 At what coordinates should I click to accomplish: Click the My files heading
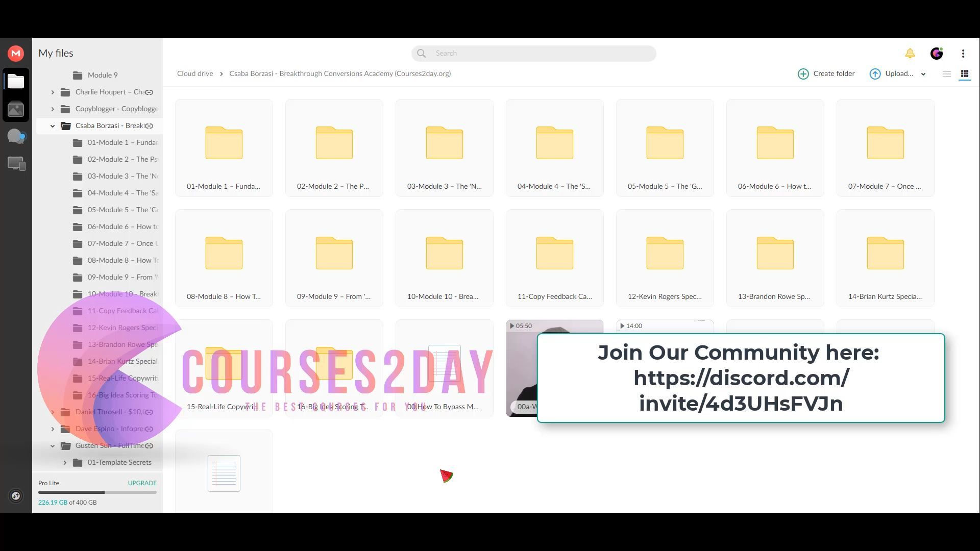pyautogui.click(x=56, y=53)
